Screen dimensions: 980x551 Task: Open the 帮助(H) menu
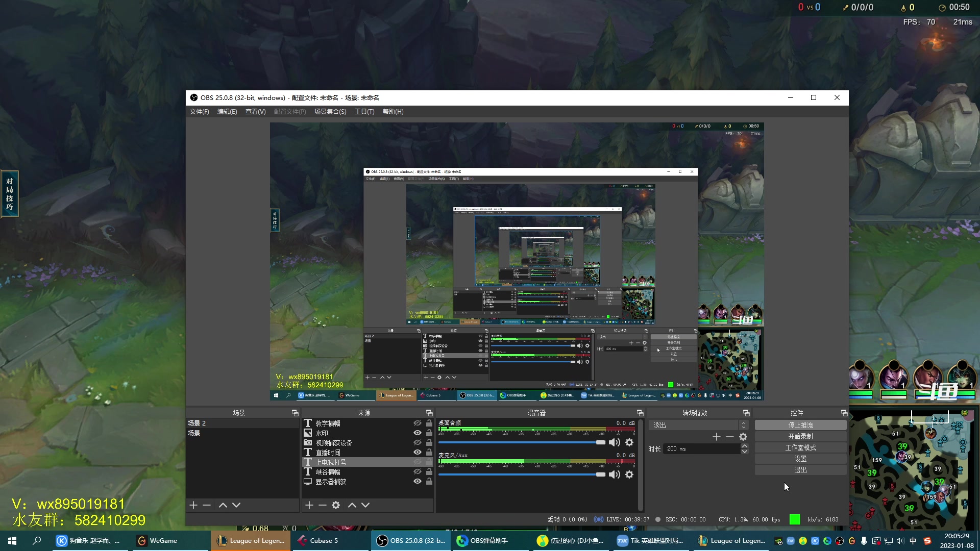click(393, 112)
